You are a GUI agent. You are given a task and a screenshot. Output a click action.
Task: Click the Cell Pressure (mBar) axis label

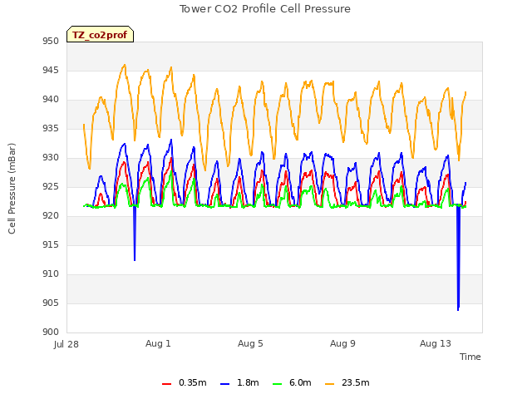pyautogui.click(x=12, y=189)
